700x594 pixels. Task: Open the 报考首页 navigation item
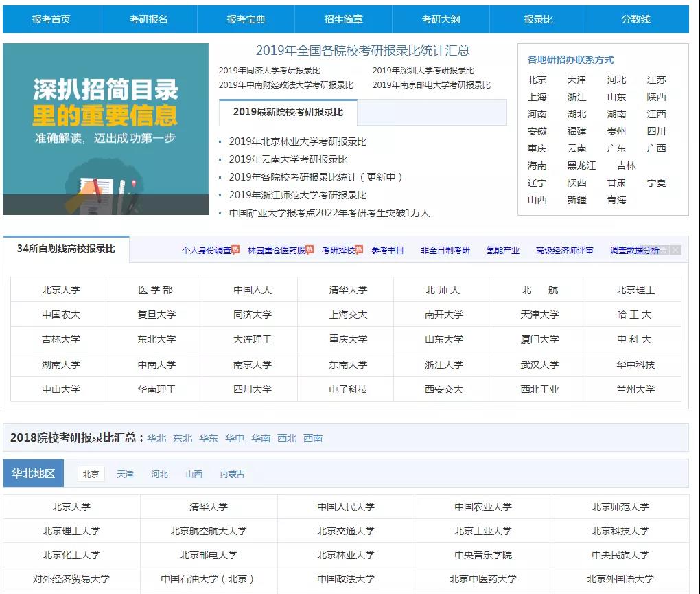(x=51, y=19)
